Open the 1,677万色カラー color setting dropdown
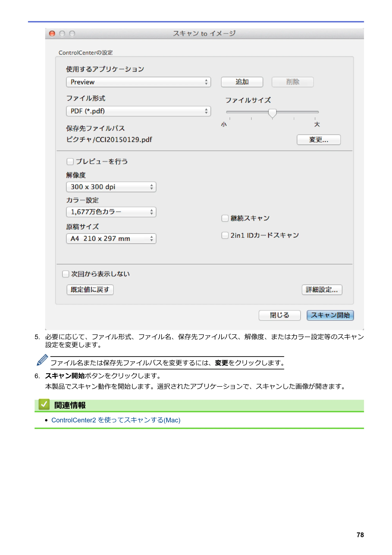 point(111,212)
